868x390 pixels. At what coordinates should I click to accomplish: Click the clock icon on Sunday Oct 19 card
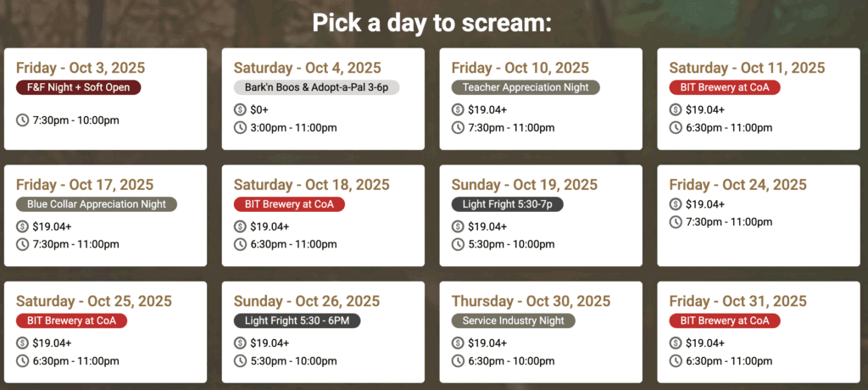(459, 244)
